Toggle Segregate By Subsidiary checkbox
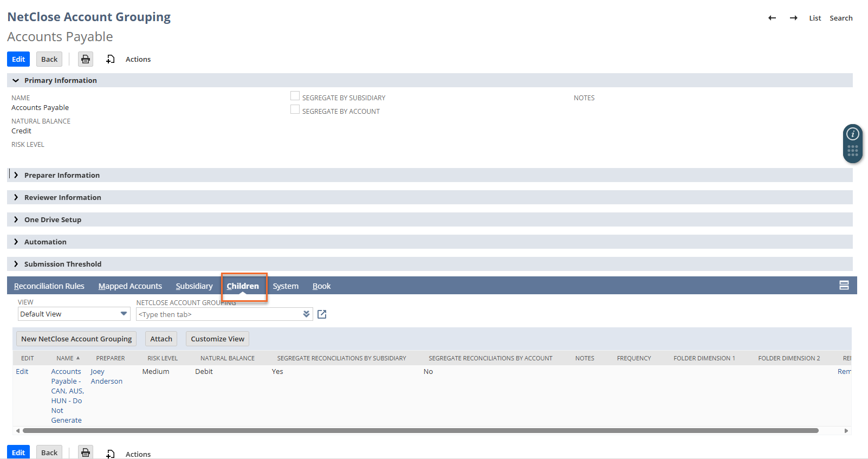 (x=295, y=96)
